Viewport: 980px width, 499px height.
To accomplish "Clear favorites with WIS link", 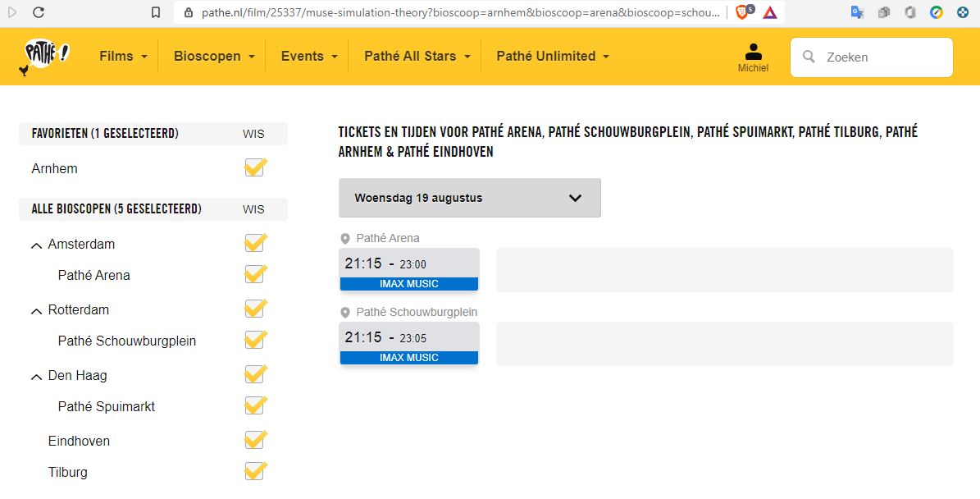I will pos(253,134).
